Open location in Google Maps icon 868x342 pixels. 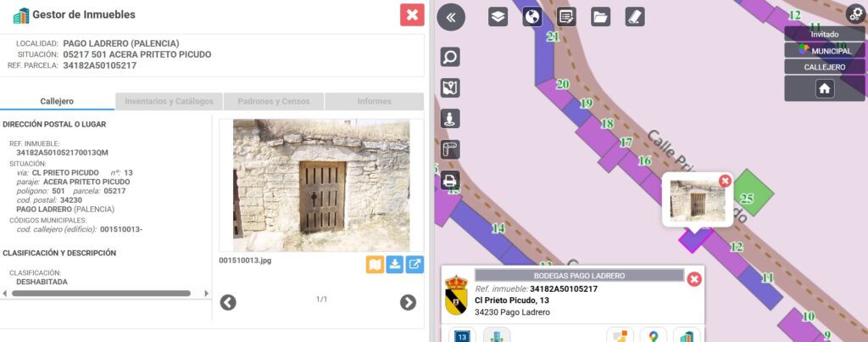(x=653, y=337)
